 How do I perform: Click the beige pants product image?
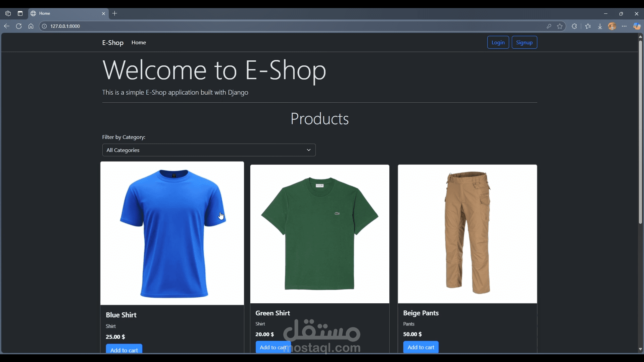[x=467, y=234]
